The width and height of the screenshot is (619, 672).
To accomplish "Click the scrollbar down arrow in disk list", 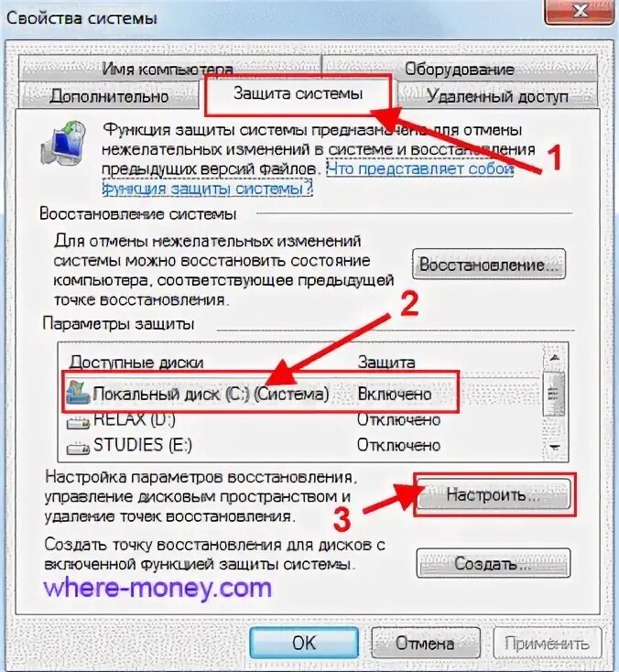I will click(555, 448).
